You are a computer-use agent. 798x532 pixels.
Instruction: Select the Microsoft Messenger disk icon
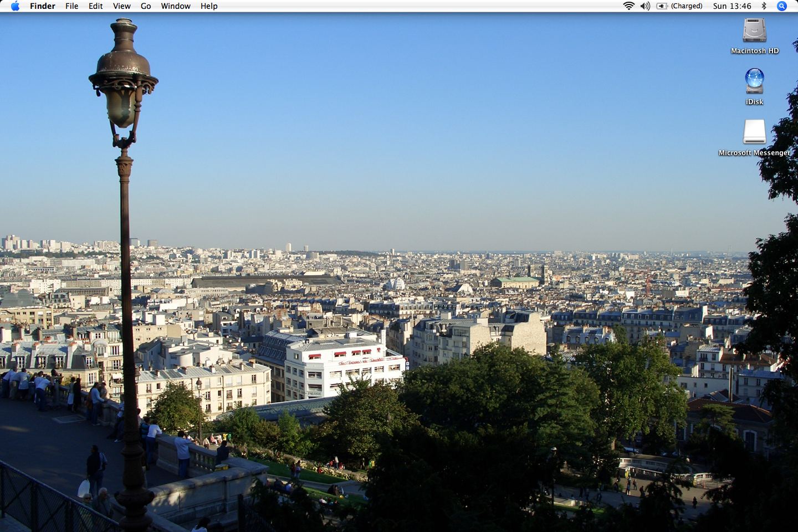tap(754, 132)
